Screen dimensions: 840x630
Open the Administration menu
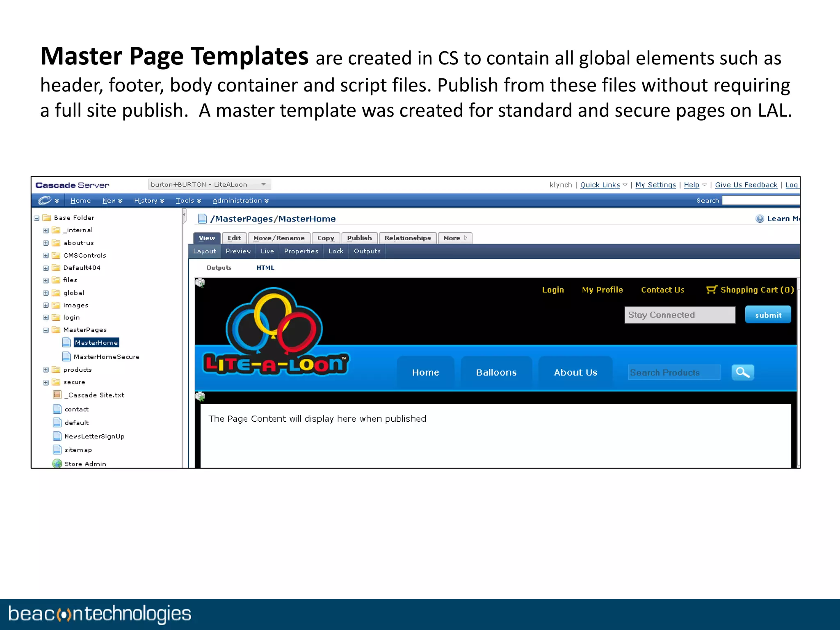tap(241, 201)
